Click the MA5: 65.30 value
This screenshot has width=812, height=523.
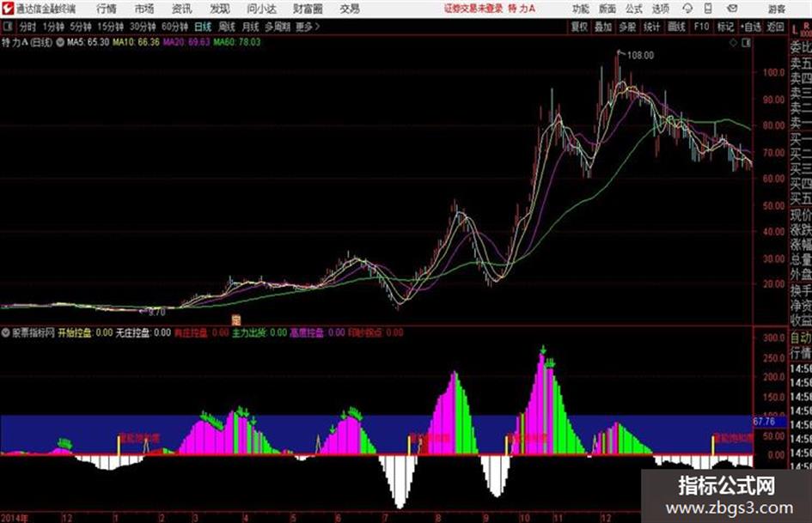88,42
